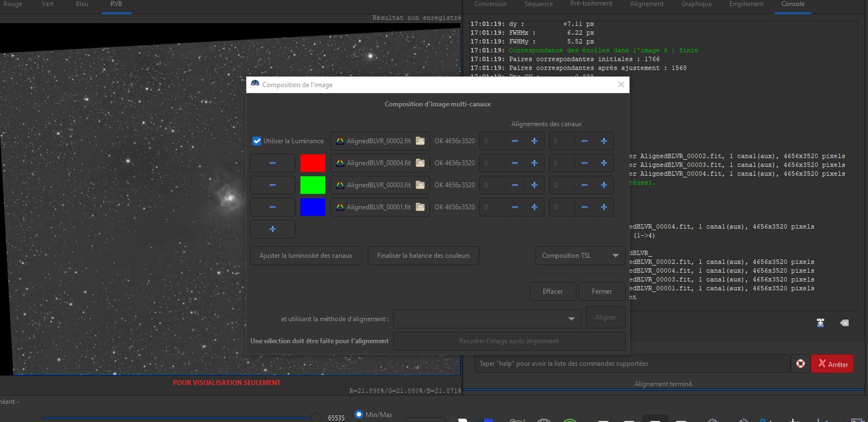Select the Console tab

pos(793,5)
